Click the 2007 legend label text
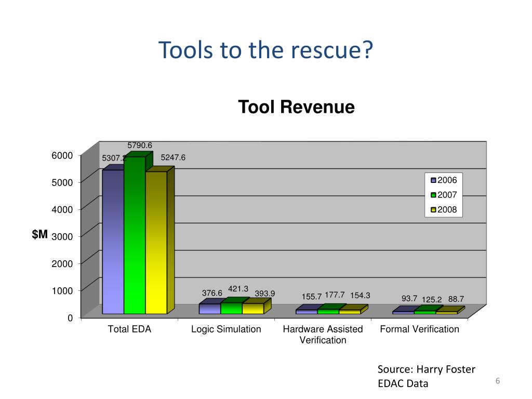This screenshot has width=532, height=399. click(x=447, y=195)
